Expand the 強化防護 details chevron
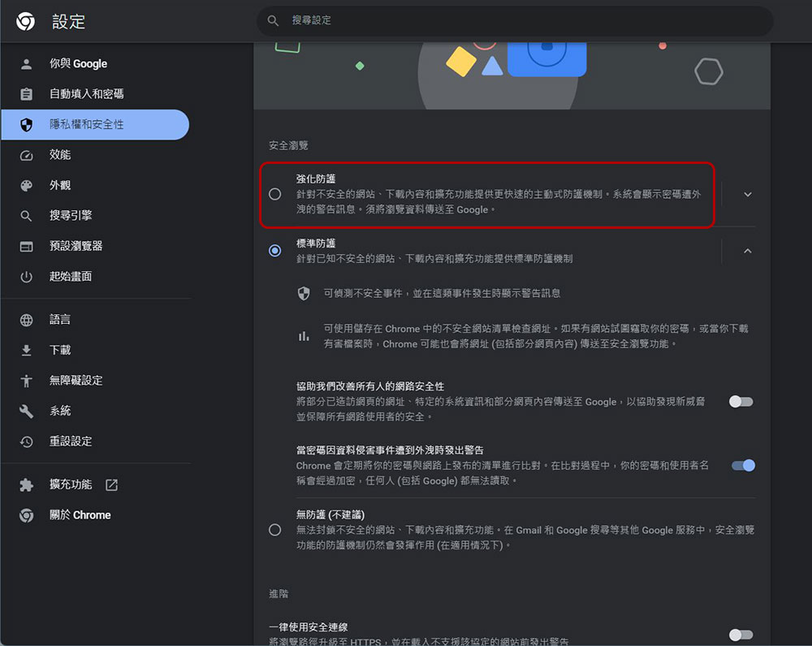This screenshot has height=646, width=812. pos(748,195)
